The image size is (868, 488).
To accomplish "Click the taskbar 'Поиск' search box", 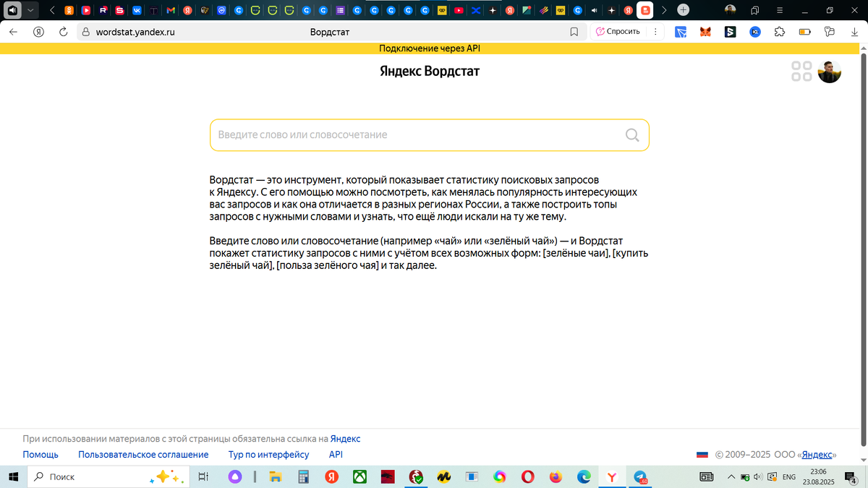I will [109, 476].
